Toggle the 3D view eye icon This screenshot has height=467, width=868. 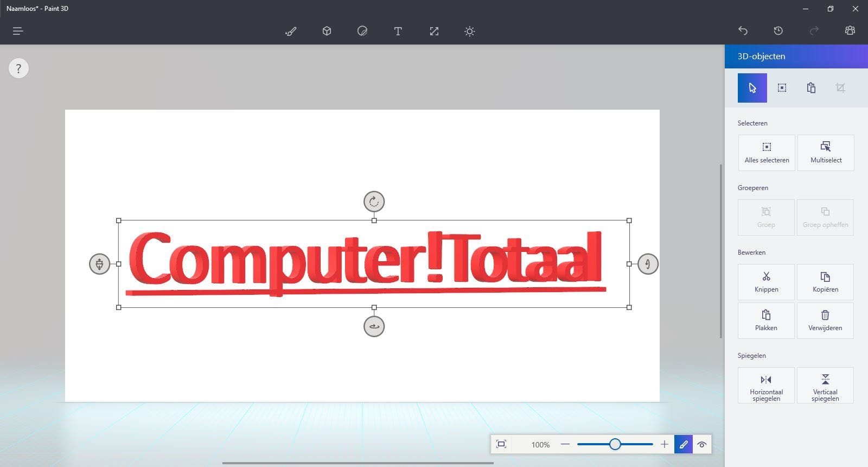click(702, 444)
